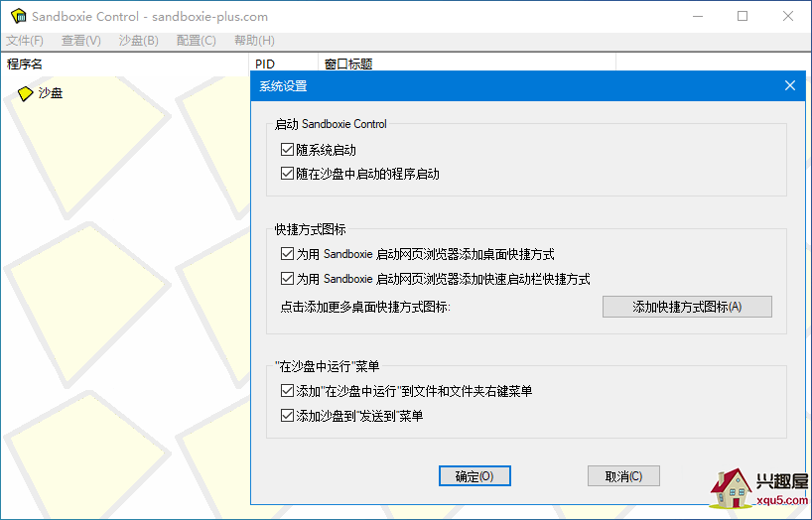Click the 程序名 column header

[125, 65]
